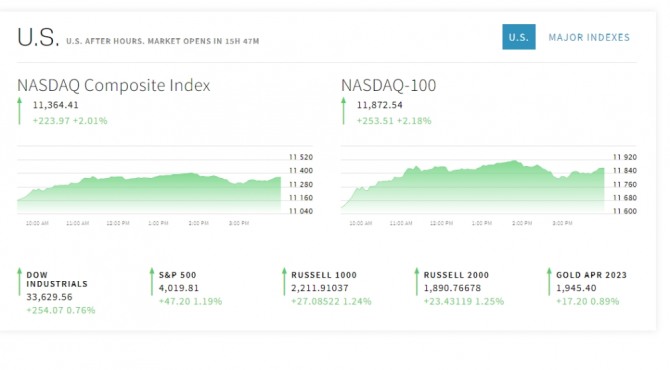Select the U.S. tab button

point(519,37)
